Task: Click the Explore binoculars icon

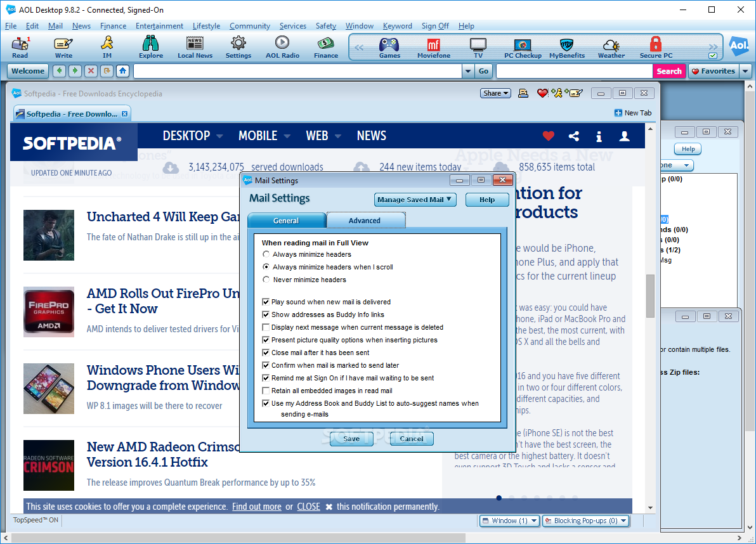Action: click(151, 48)
